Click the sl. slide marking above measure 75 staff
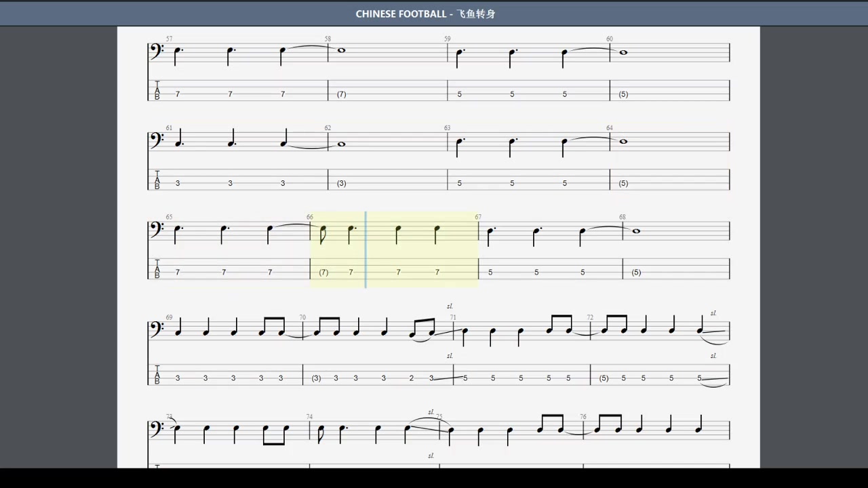Viewport: 868px width, 488px height. (x=431, y=412)
